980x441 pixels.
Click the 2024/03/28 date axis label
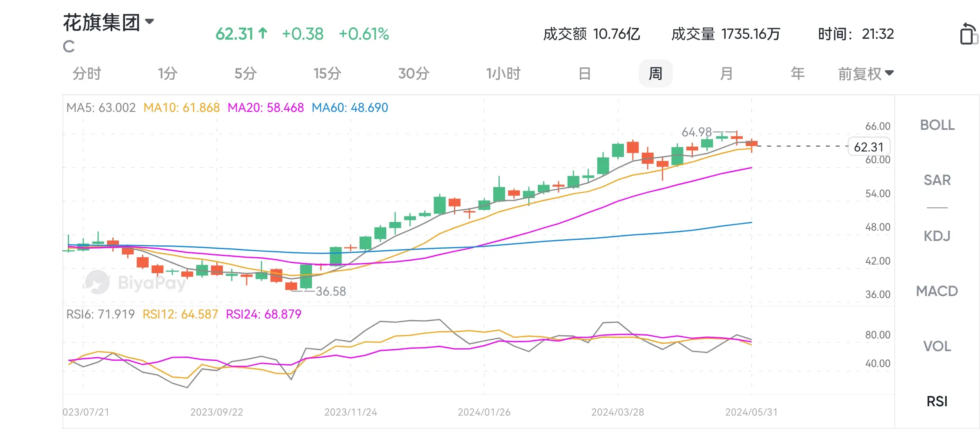coord(618,412)
